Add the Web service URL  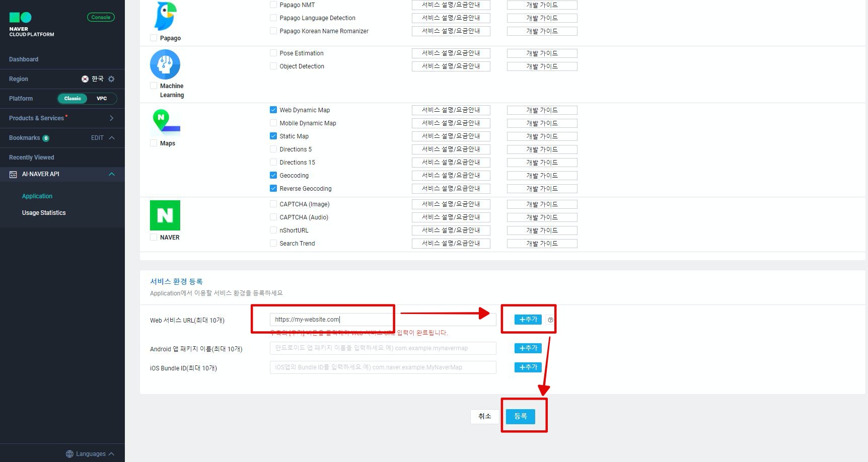(x=528, y=320)
